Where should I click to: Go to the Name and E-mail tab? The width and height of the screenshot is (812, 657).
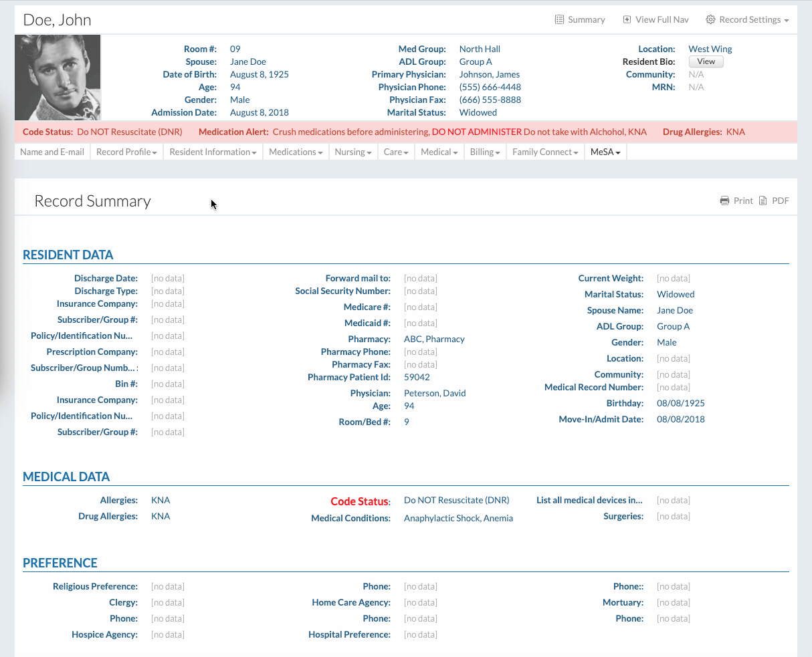coord(52,152)
